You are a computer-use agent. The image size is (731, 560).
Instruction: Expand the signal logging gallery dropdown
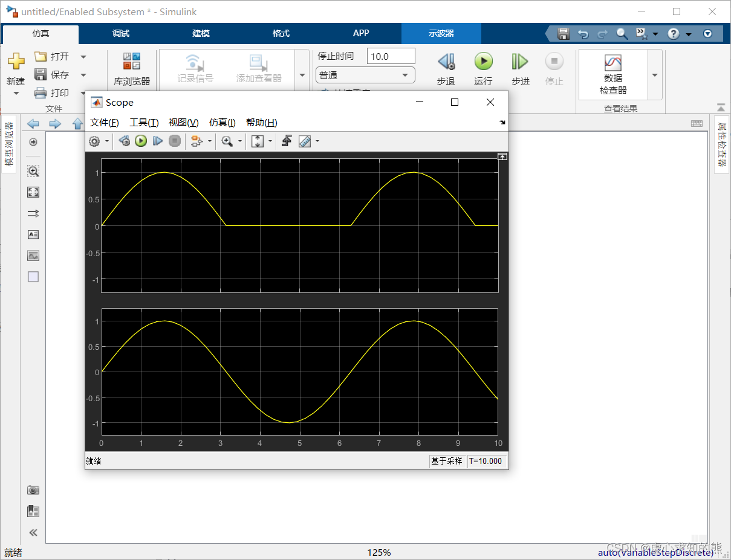(x=302, y=76)
